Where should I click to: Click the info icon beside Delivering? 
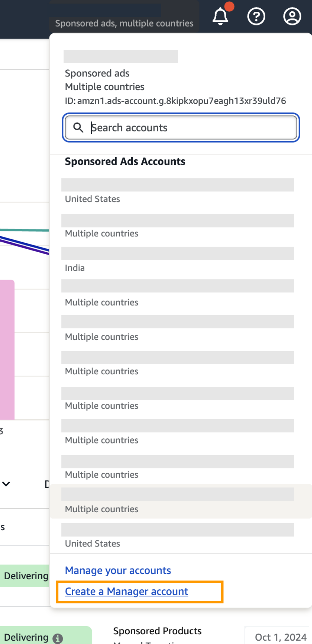click(x=58, y=638)
